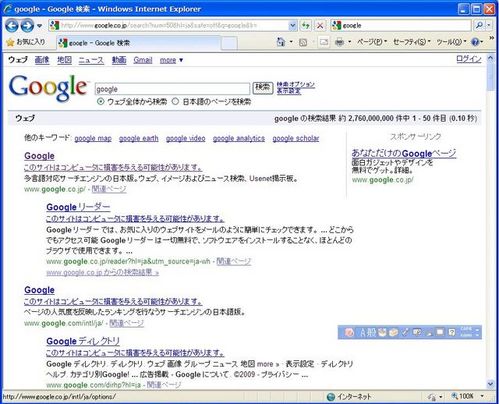Click the インターネット security zone indicator
The height and width of the screenshot is (404, 499).
tap(349, 397)
